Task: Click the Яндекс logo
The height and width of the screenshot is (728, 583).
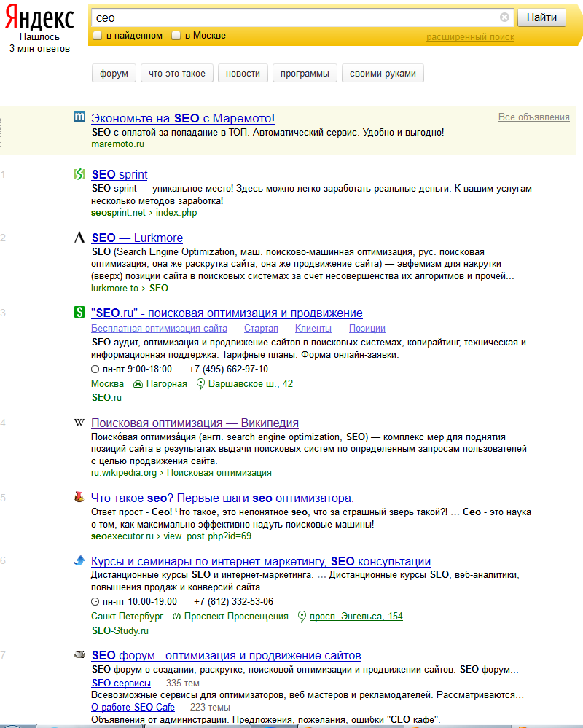Action: (39, 17)
